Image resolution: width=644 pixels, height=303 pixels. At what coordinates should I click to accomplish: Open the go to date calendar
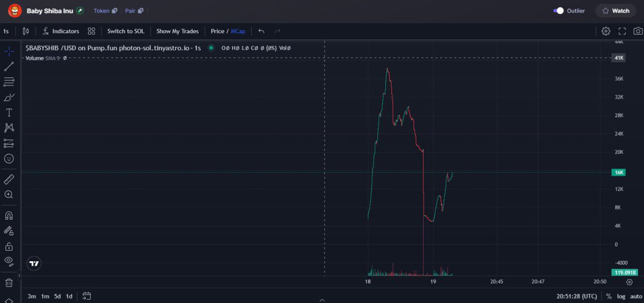[86, 296]
